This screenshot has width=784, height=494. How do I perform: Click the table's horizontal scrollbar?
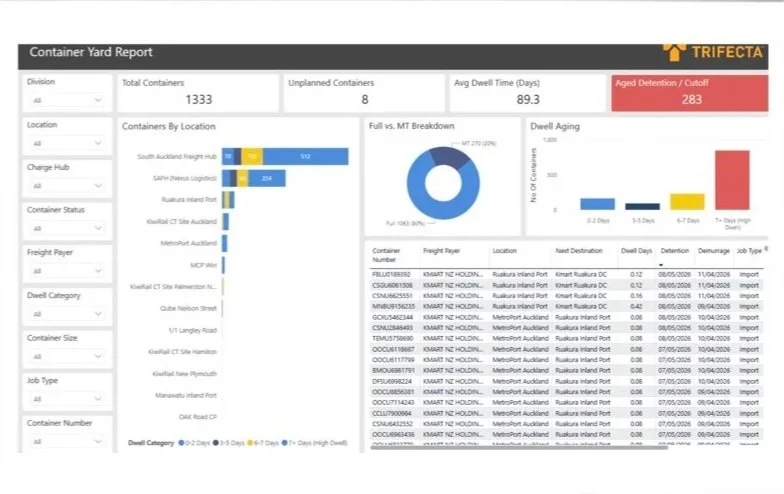(x=519, y=448)
